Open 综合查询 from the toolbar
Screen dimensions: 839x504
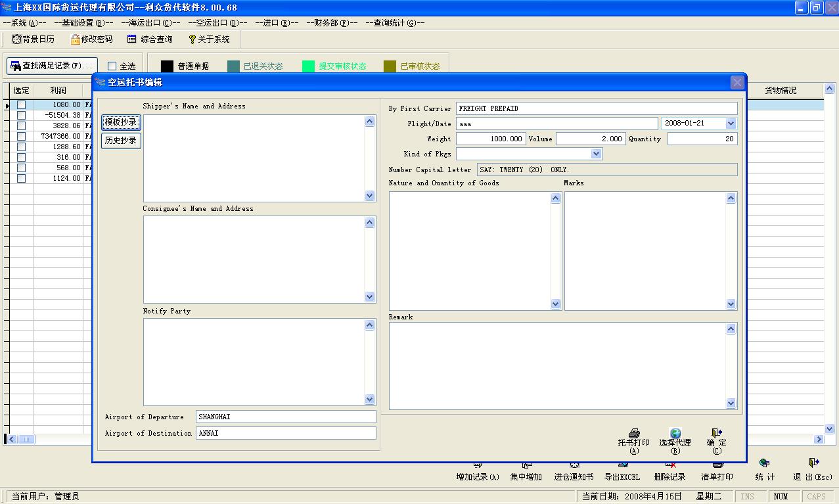(x=150, y=39)
